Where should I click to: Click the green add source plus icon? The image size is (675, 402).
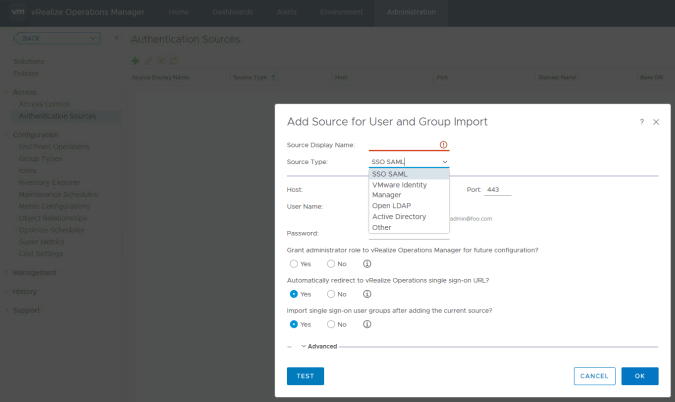point(136,60)
